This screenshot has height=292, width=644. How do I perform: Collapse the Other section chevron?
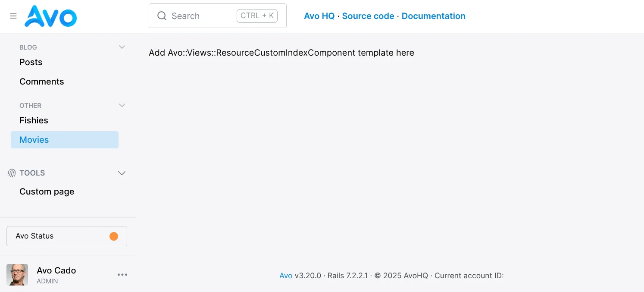point(122,105)
